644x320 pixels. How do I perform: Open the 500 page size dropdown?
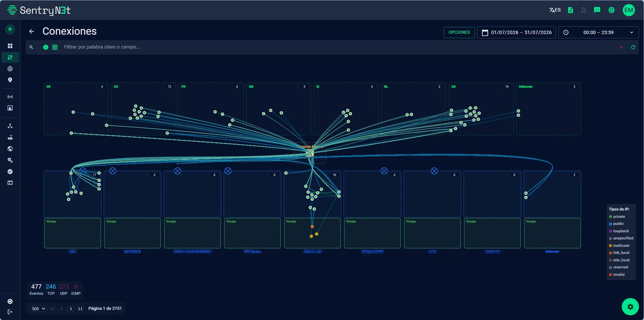click(x=38, y=309)
